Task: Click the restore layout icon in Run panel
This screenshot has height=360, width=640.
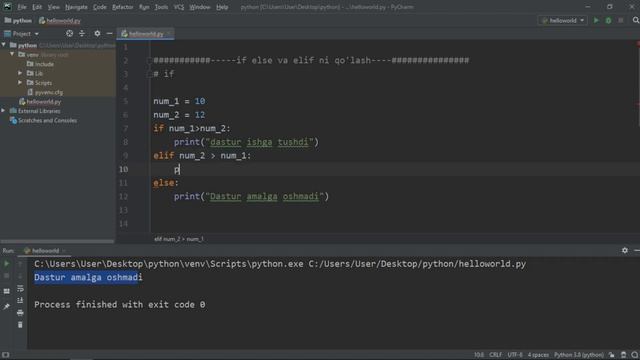Action: (x=7, y=291)
